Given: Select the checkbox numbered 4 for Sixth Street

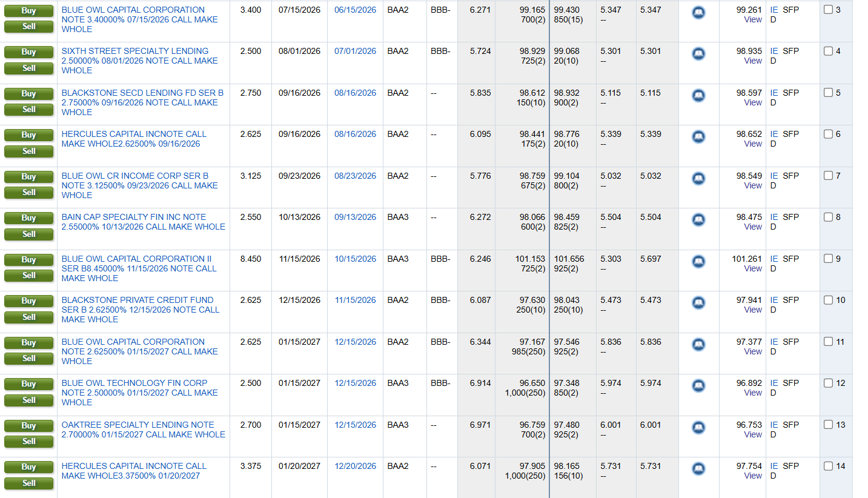Looking at the screenshot, I should coord(829,51).
